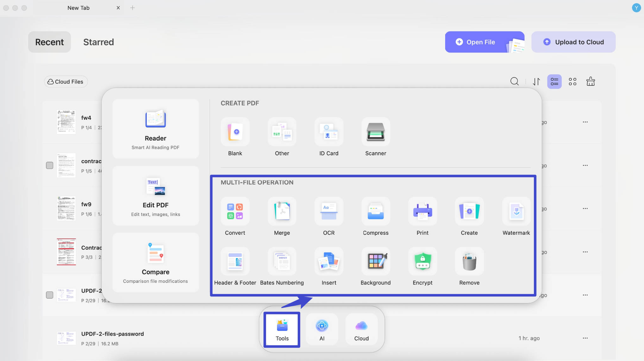Image resolution: width=644 pixels, height=361 pixels.
Task: Click Upload to Cloud button
Action: [573, 42]
